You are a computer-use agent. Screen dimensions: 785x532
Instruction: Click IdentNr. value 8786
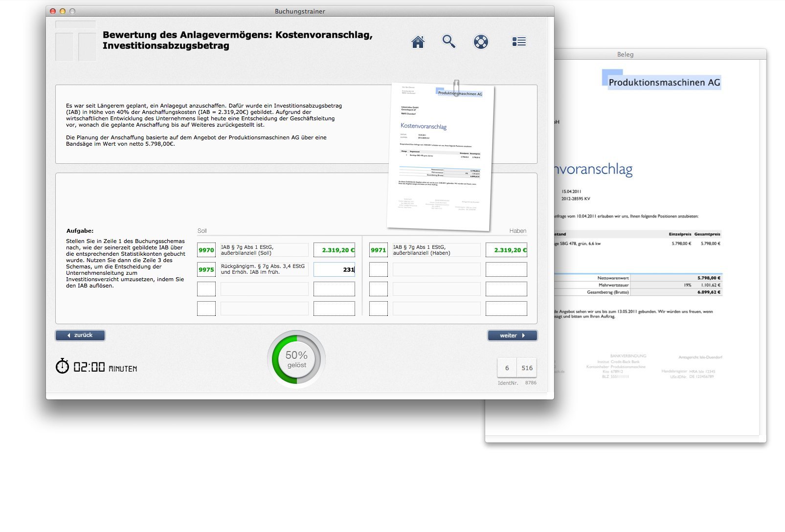click(531, 383)
